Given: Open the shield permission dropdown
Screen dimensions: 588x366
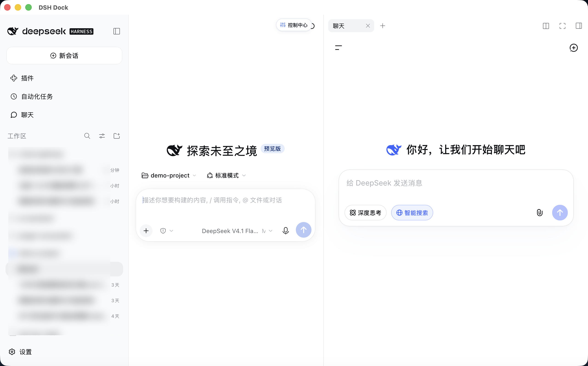Looking at the screenshot, I should [x=167, y=231].
